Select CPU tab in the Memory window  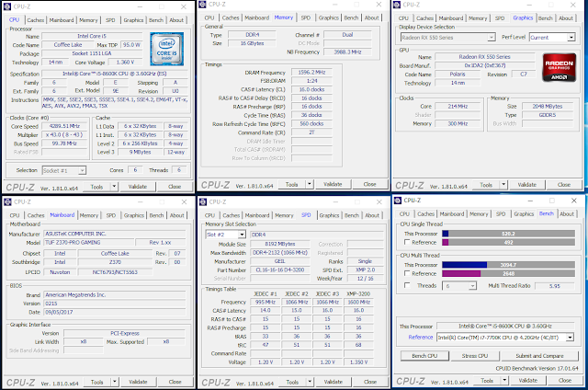(x=209, y=17)
